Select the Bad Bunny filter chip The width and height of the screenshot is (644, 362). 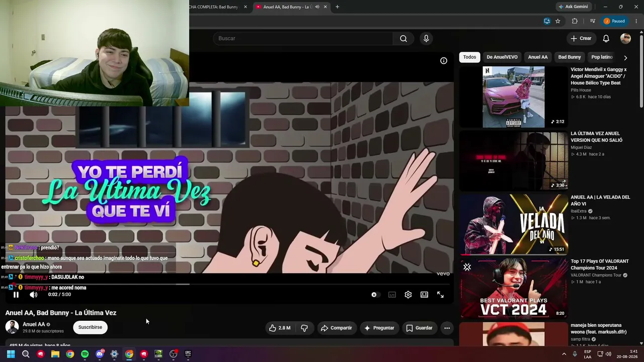point(570,57)
